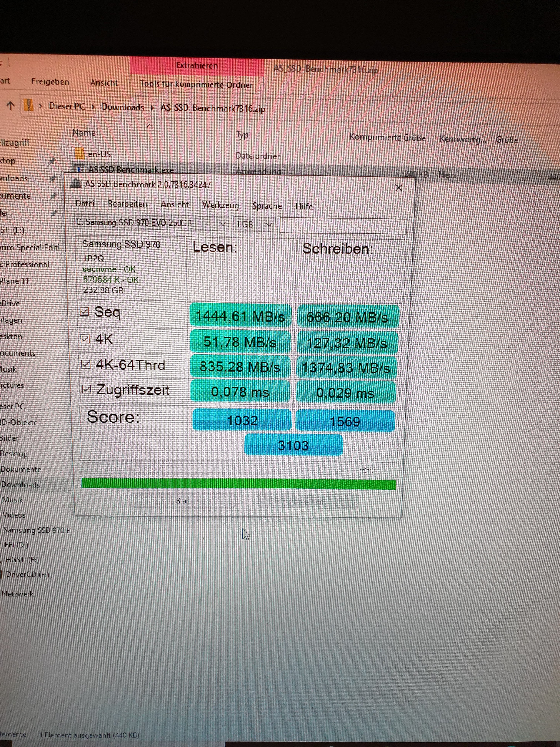Uncheck the Seq test checkbox
This screenshot has width=560, height=747.
coord(84,311)
